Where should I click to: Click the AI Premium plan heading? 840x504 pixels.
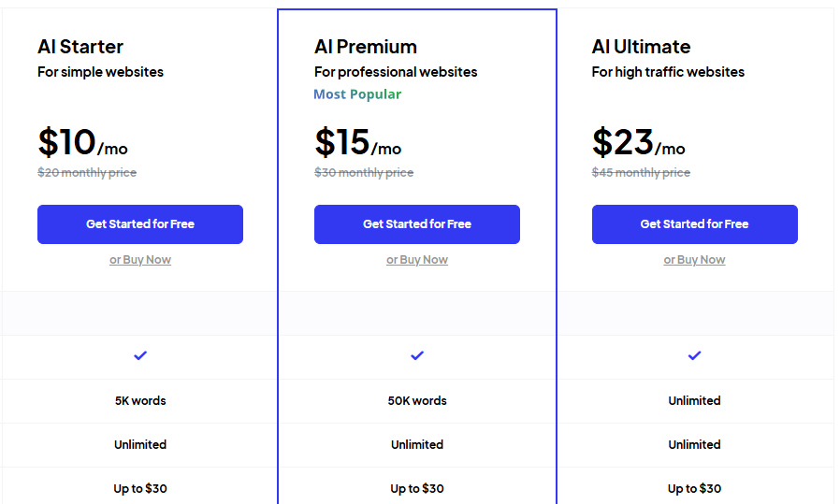point(366,47)
